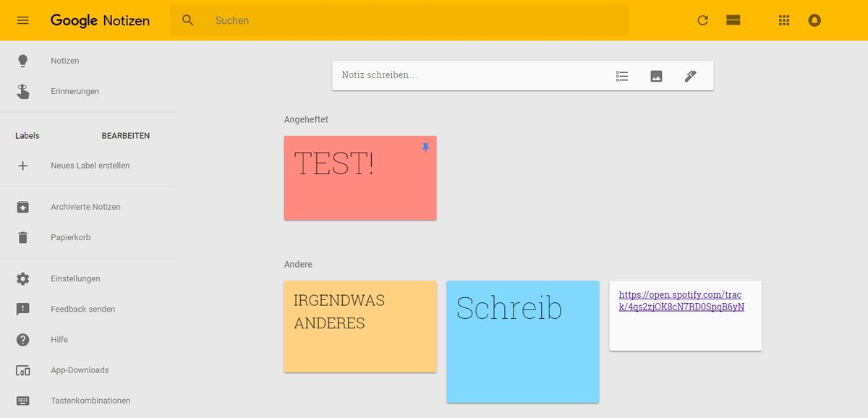The height and width of the screenshot is (418, 868).
Task: Open the Google Apps grid launcher
Action: point(783,20)
